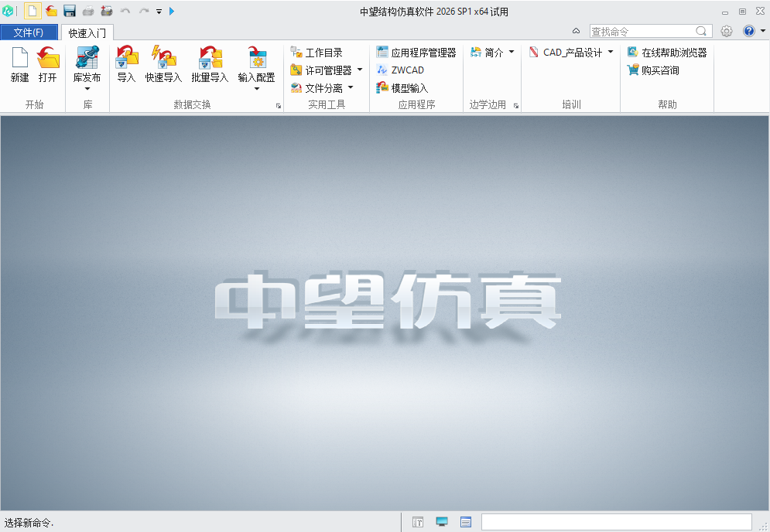Click the 库发布 library publish icon

87,66
